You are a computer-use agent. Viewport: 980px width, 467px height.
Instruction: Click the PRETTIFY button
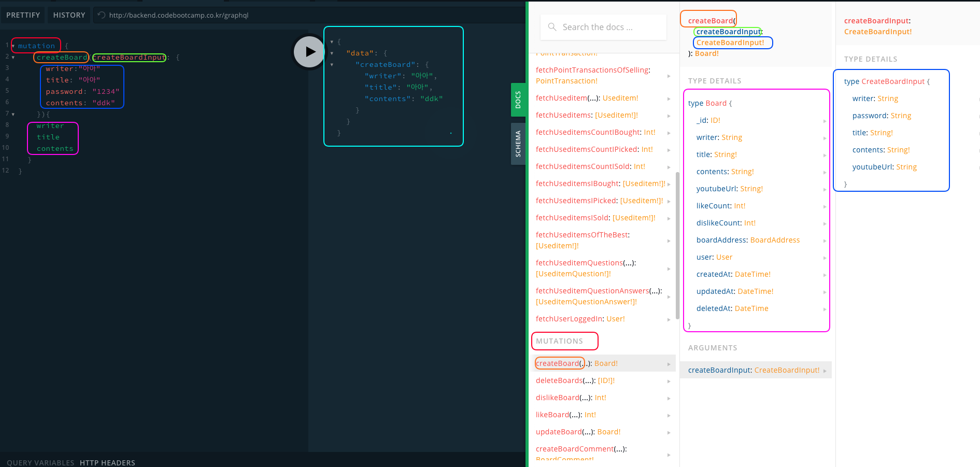click(x=23, y=15)
